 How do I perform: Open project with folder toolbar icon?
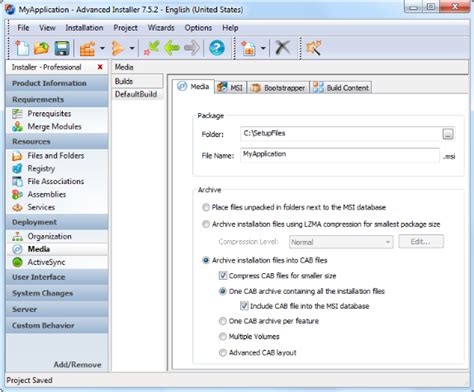41,48
